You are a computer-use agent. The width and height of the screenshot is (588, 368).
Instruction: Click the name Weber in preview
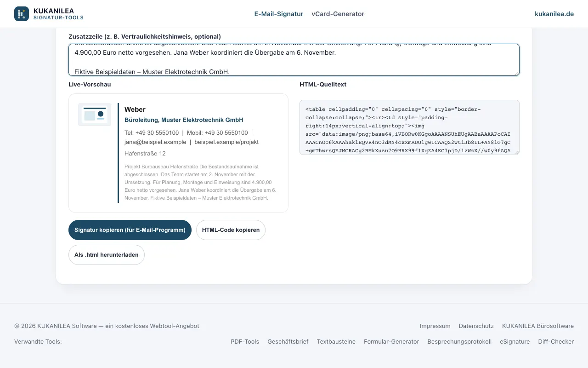(x=135, y=109)
